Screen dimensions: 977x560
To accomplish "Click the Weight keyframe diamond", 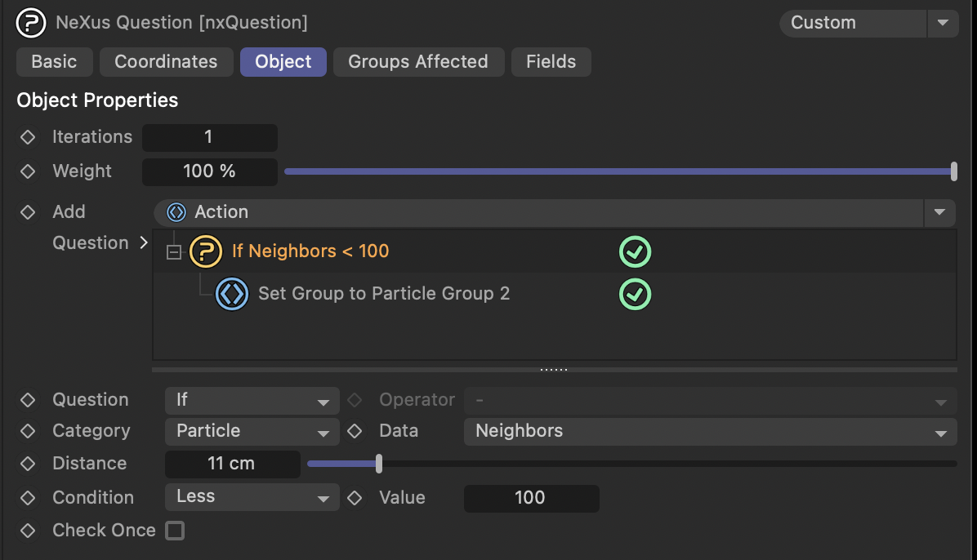I will pos(28,171).
